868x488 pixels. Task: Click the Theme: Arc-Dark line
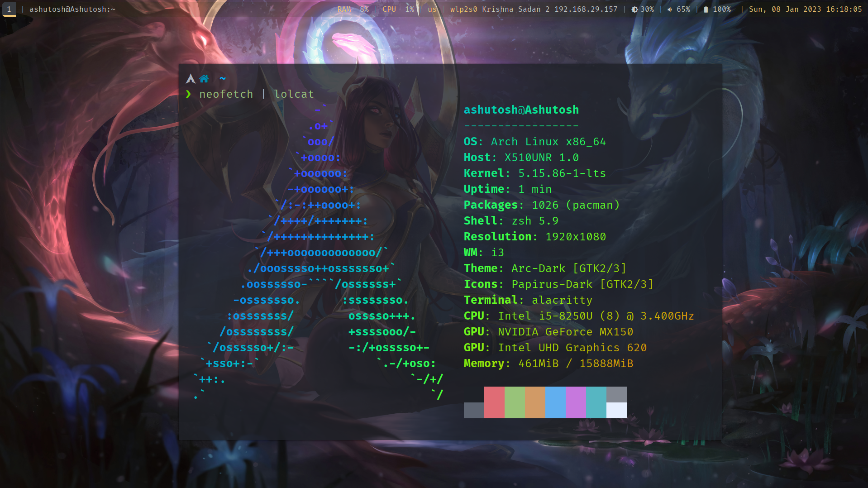[x=545, y=268]
